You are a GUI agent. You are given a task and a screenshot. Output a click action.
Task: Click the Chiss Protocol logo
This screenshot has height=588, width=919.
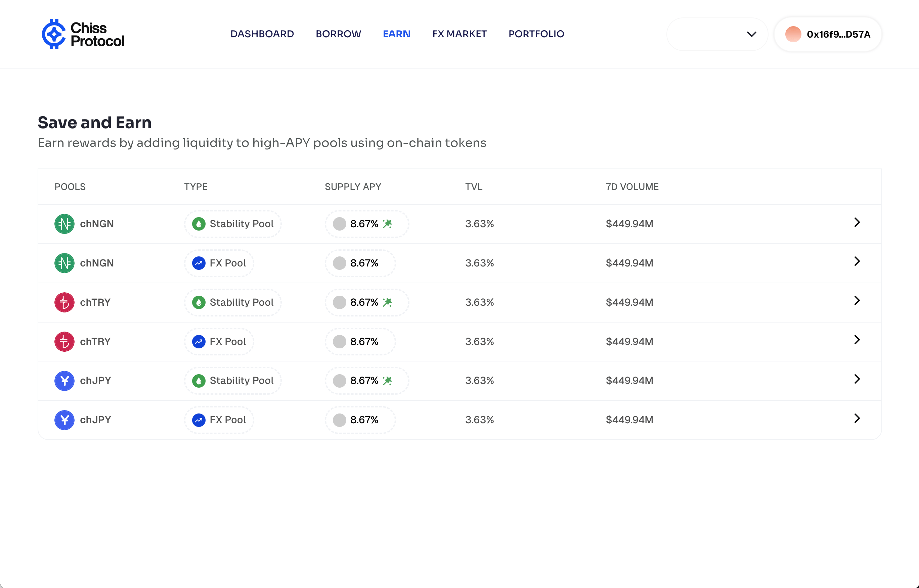(83, 34)
